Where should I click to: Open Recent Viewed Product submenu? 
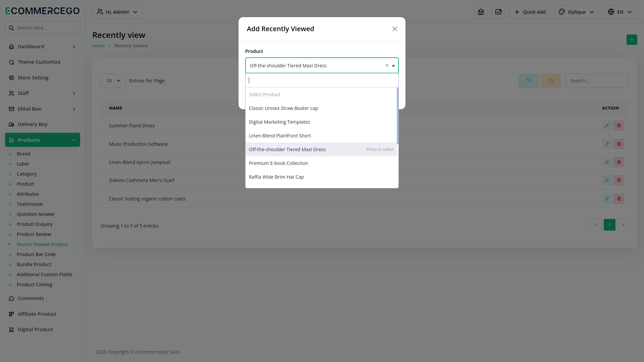click(x=42, y=244)
